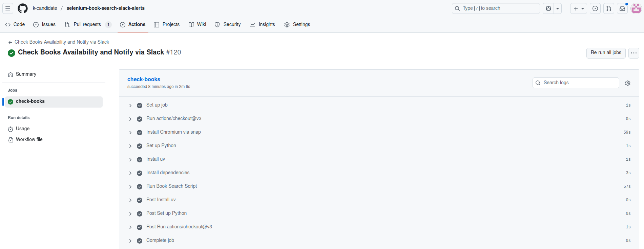Open the three-dot run options menu
The image size is (644, 249).
coord(633,53)
